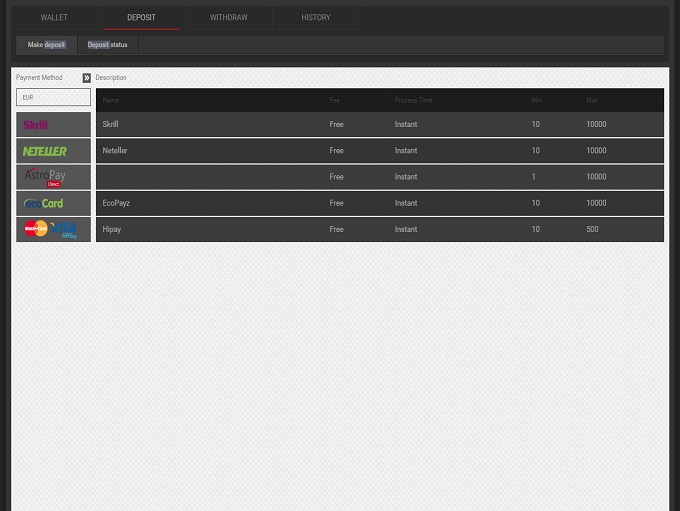Select the Hipay table row
The width and height of the screenshot is (680, 511).
(379, 229)
